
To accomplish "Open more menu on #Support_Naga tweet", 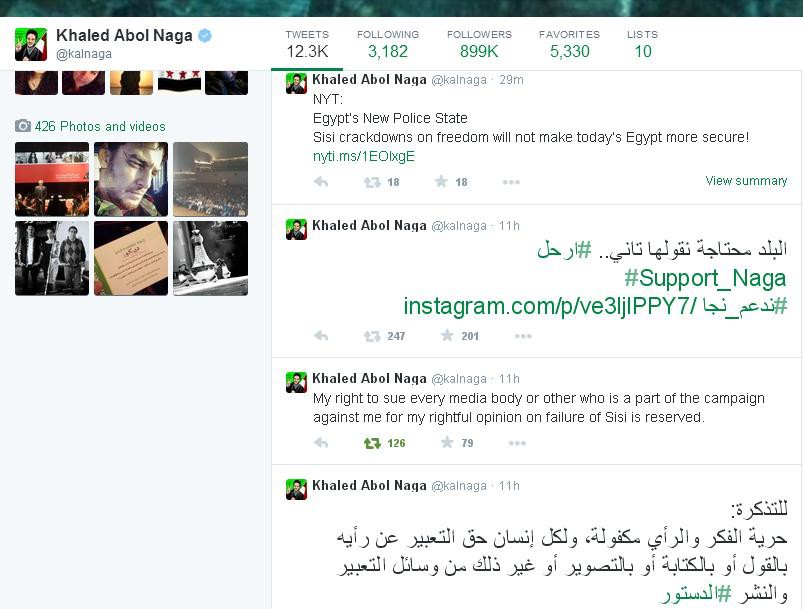I will point(523,336).
